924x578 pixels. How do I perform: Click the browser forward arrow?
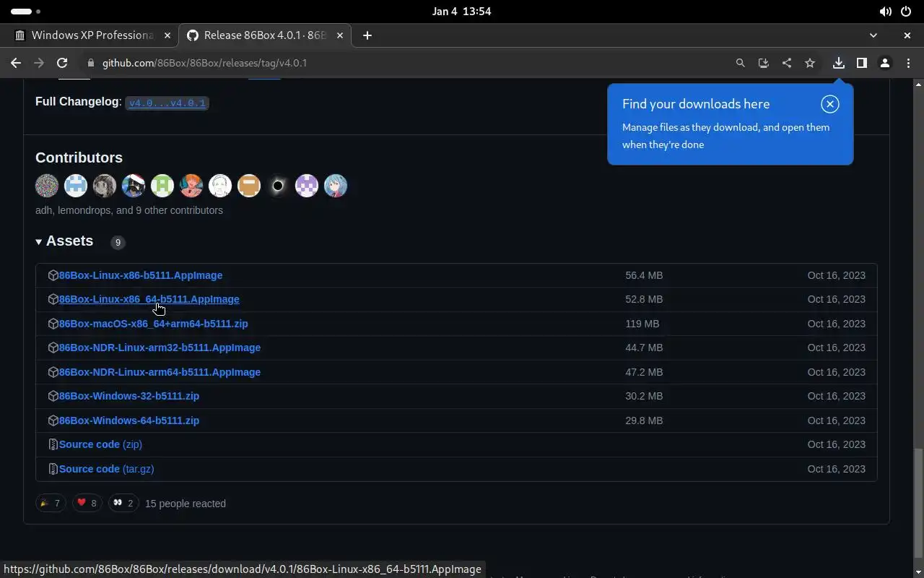tap(39, 63)
